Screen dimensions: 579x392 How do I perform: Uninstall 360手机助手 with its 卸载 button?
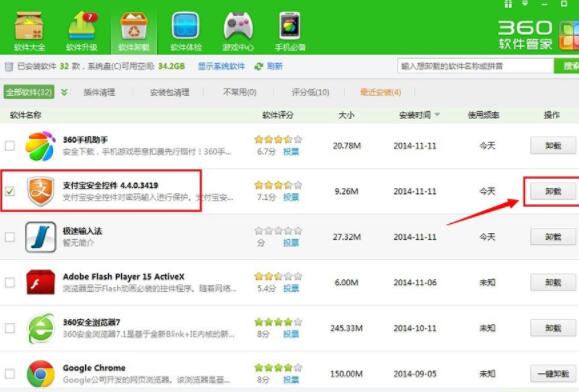coord(553,145)
